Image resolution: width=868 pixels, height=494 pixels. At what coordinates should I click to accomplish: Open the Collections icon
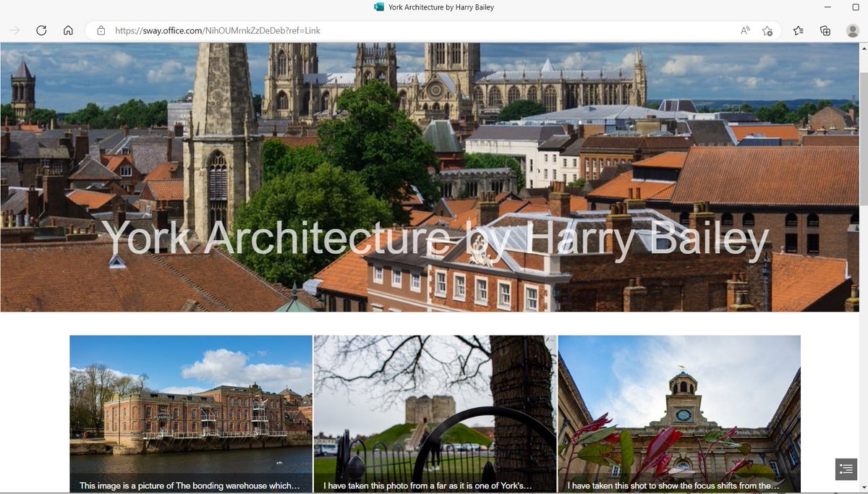825,30
